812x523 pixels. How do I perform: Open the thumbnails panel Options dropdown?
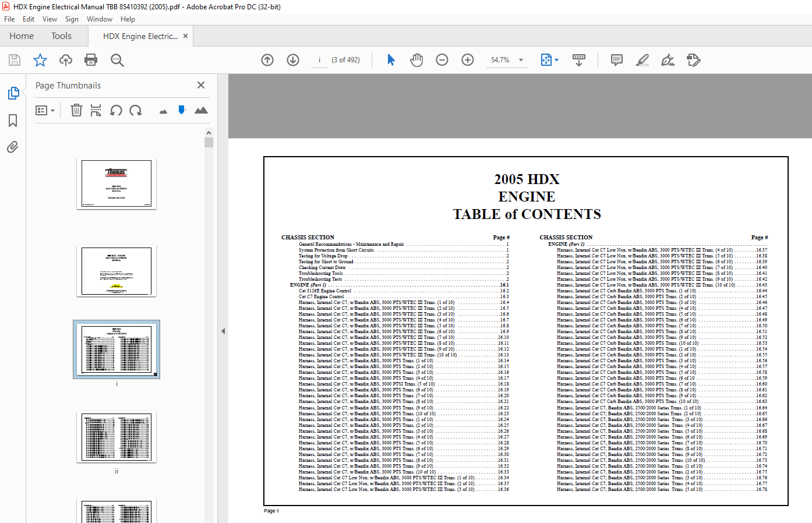45,110
